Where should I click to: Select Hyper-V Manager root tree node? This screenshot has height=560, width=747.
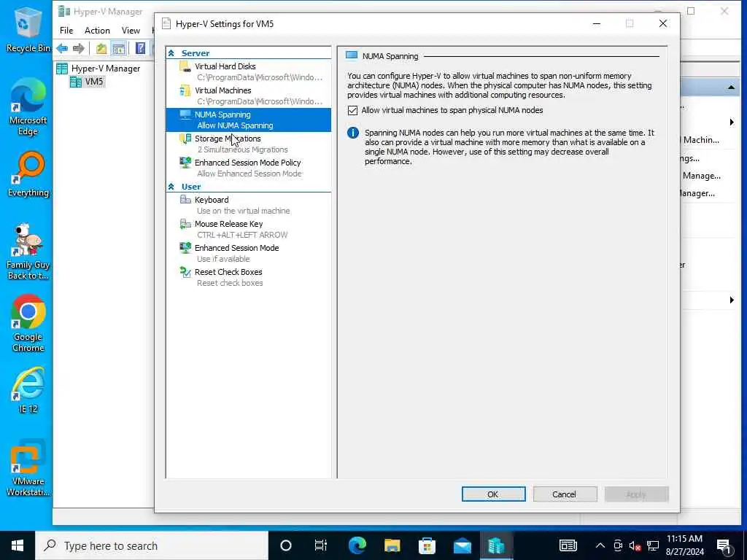pyautogui.click(x=98, y=69)
